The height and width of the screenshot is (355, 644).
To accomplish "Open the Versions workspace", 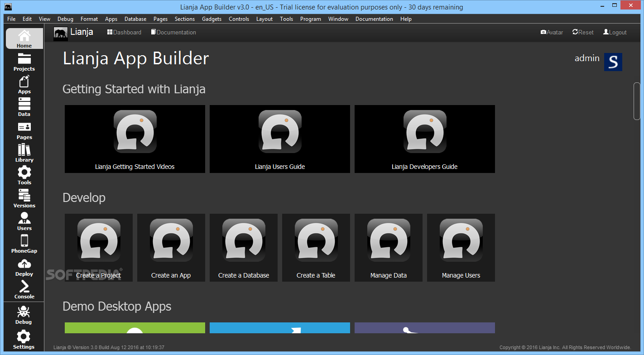I will pyautogui.click(x=24, y=199).
